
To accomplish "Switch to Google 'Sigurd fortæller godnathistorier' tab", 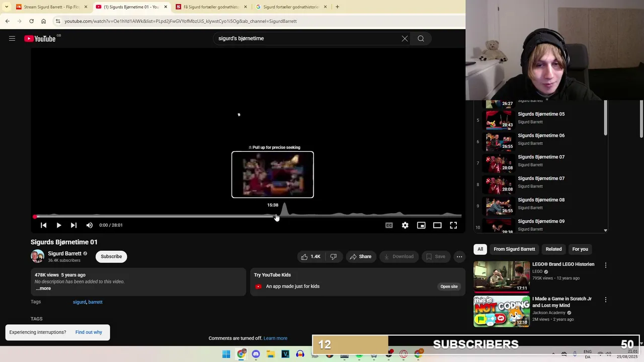I will tap(291, 7).
